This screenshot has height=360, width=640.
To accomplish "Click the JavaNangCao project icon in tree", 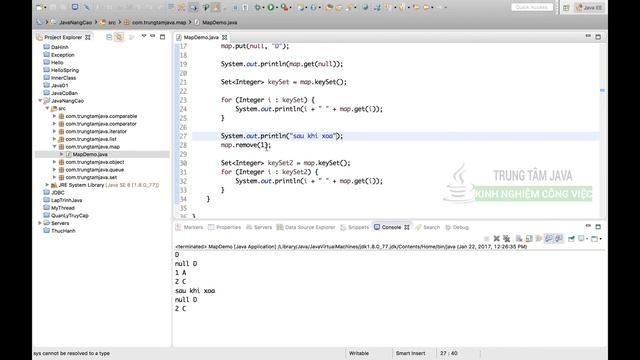I will point(47,100).
